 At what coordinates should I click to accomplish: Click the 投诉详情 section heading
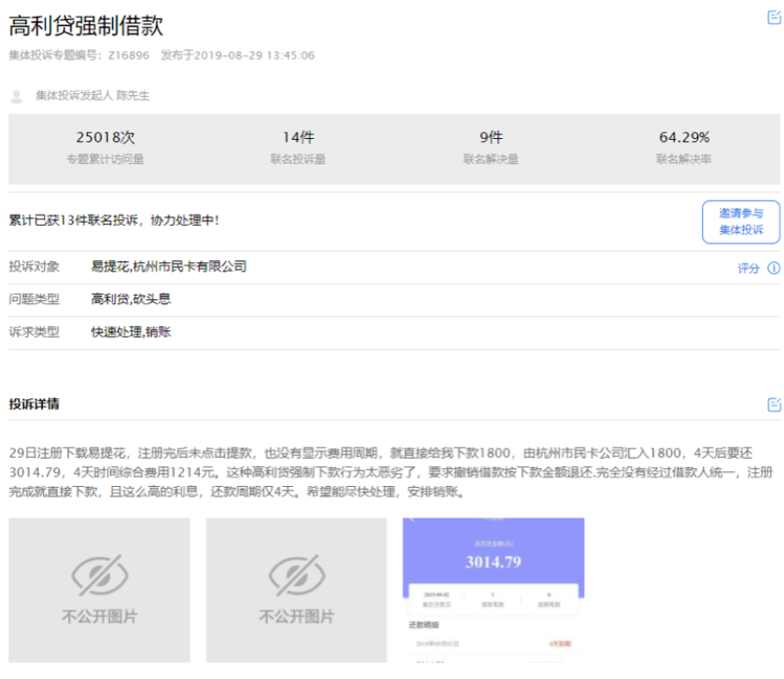[34, 404]
